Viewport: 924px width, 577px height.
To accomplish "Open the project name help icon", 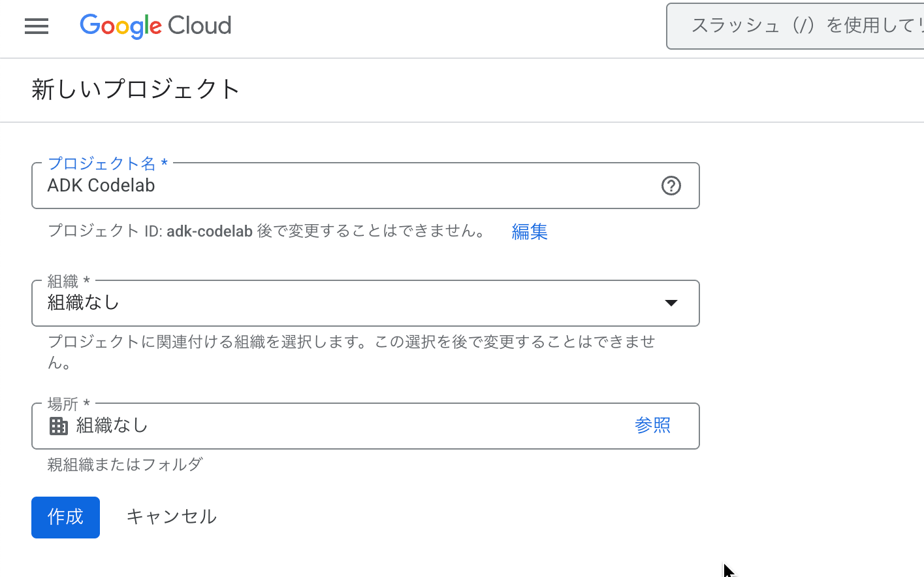I will point(671,186).
